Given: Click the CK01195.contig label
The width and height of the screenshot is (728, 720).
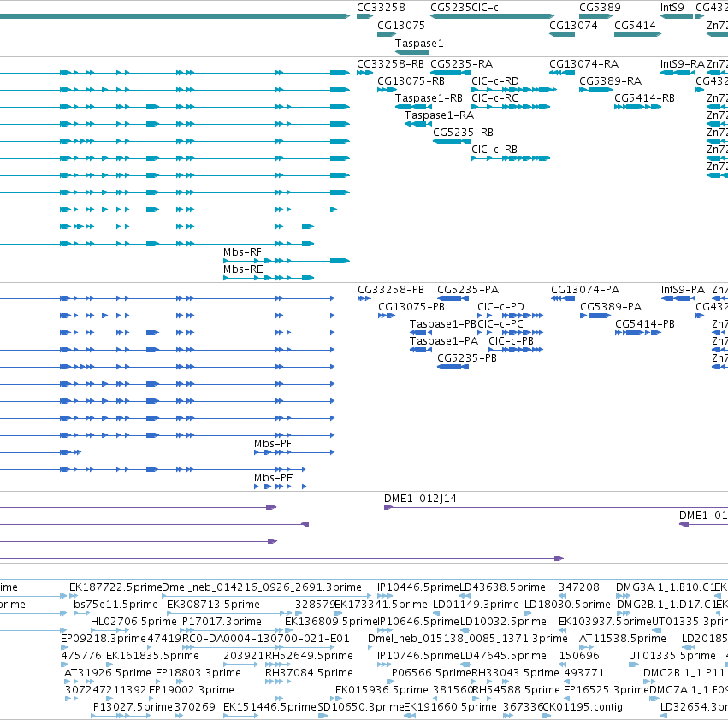Looking at the screenshot, I should coord(583,707).
